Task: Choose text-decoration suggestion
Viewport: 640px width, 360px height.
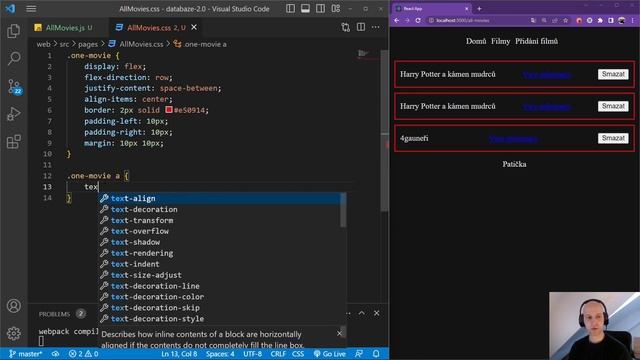Action: tap(220, 209)
